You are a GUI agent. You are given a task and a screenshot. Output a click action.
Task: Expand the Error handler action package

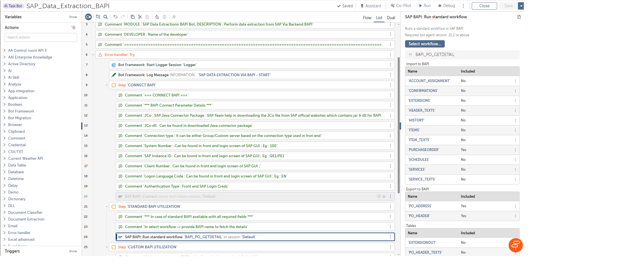coord(5,233)
